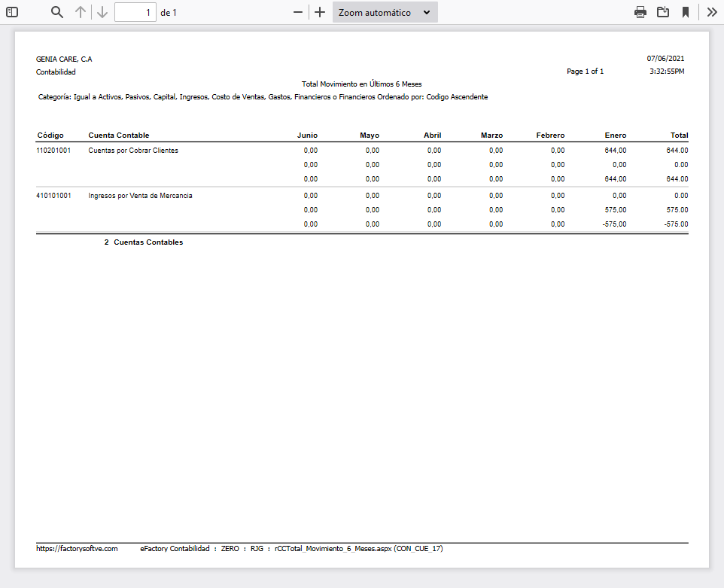This screenshot has width=724, height=588.
Task: Zoom out with the minus button
Action: (x=298, y=12)
